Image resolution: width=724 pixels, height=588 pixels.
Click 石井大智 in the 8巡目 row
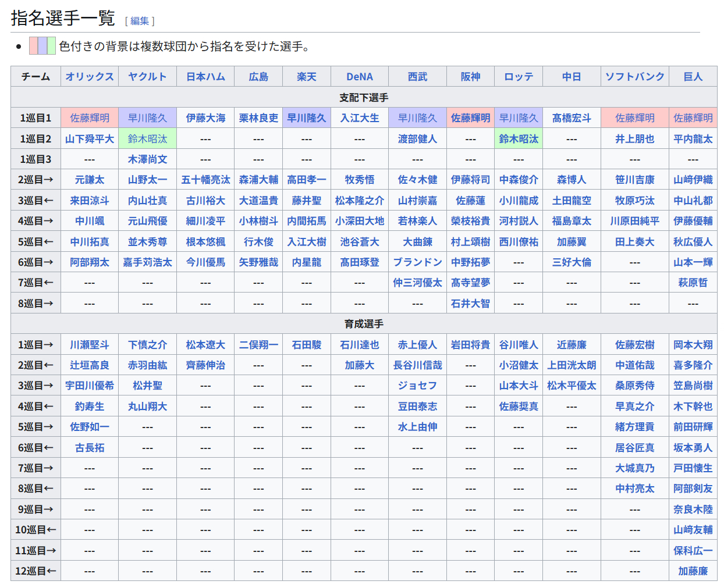click(470, 304)
